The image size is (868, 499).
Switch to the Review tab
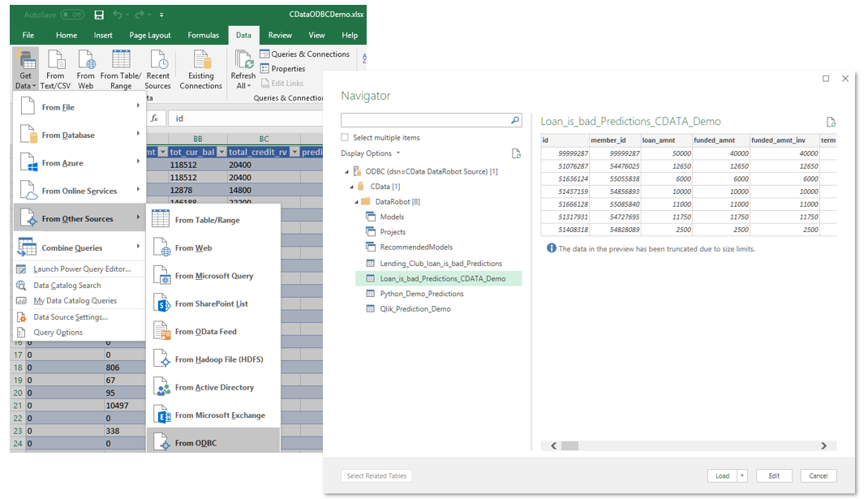click(x=280, y=35)
